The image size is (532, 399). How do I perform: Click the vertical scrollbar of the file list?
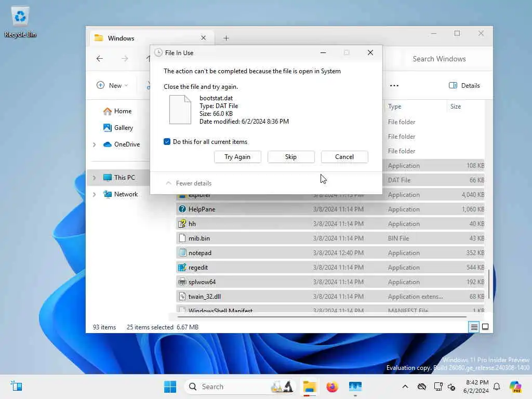click(489, 284)
